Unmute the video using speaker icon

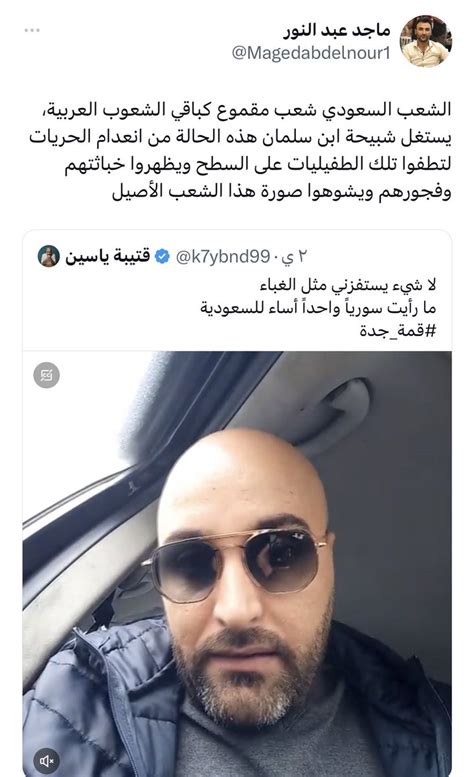pos(47,761)
